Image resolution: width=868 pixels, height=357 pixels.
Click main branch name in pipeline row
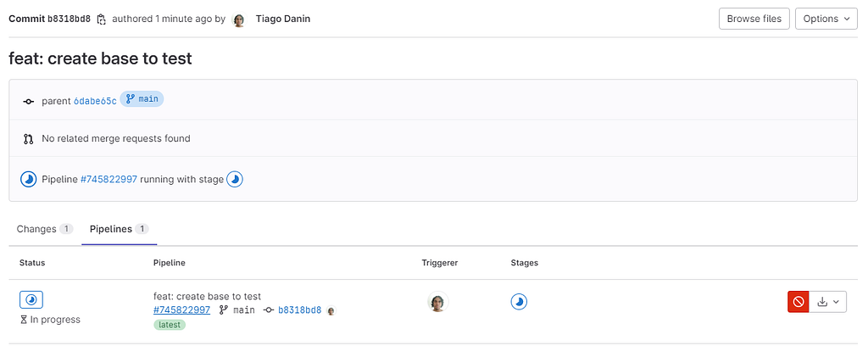(244, 310)
